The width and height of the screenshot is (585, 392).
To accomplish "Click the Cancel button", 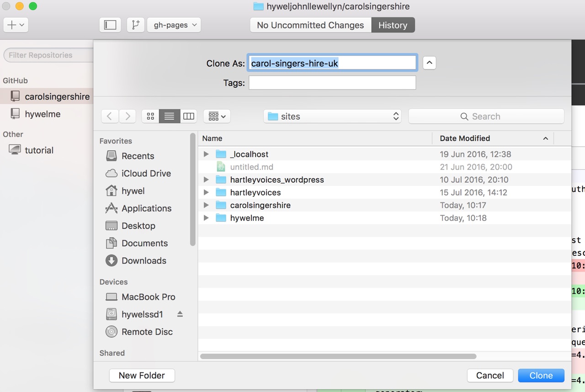I will click(490, 375).
